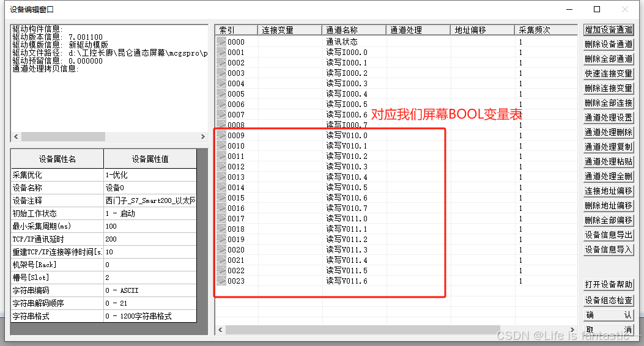Click 删除全部通道 button

[609, 59]
